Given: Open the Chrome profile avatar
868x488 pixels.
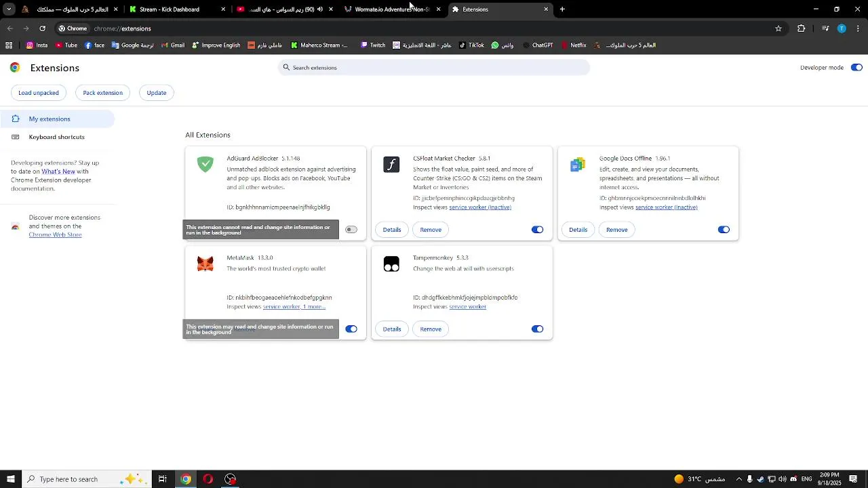Looking at the screenshot, I should coord(842,28).
